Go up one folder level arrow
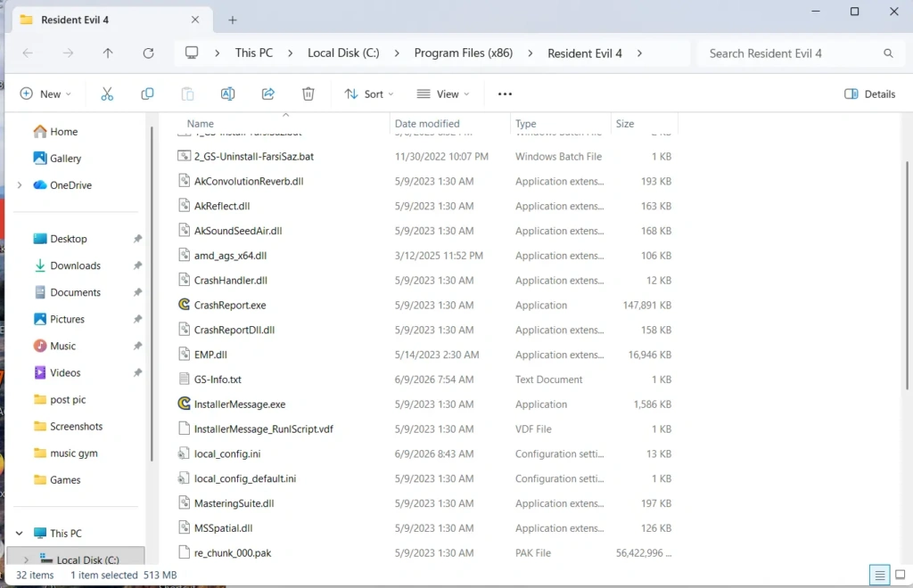The image size is (913, 588). click(x=108, y=53)
